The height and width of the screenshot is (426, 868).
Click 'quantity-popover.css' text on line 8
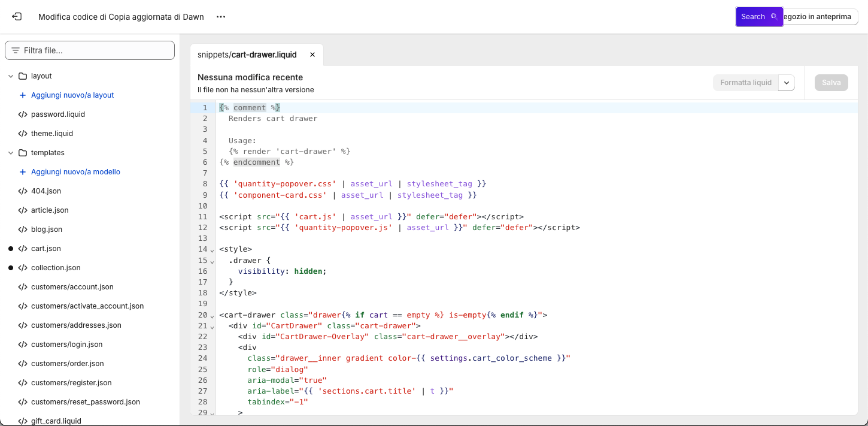(285, 184)
